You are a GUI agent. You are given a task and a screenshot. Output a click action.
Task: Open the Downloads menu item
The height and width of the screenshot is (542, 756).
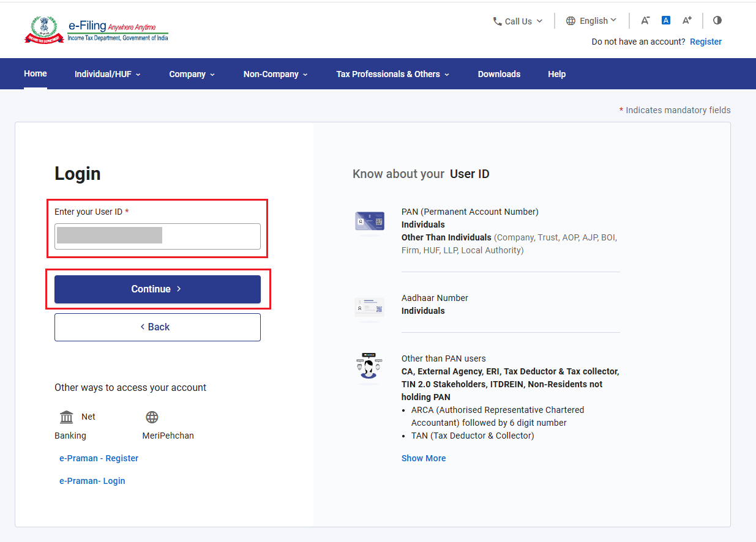pyautogui.click(x=499, y=74)
